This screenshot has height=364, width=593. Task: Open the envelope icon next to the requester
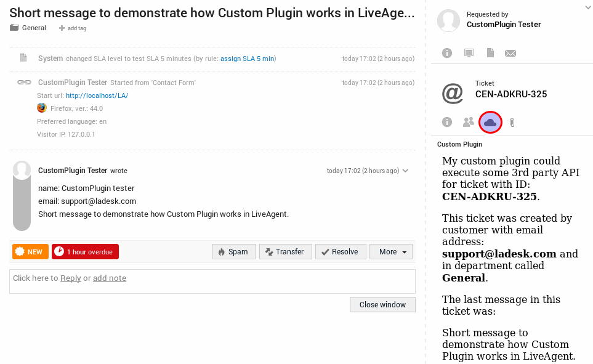[510, 53]
